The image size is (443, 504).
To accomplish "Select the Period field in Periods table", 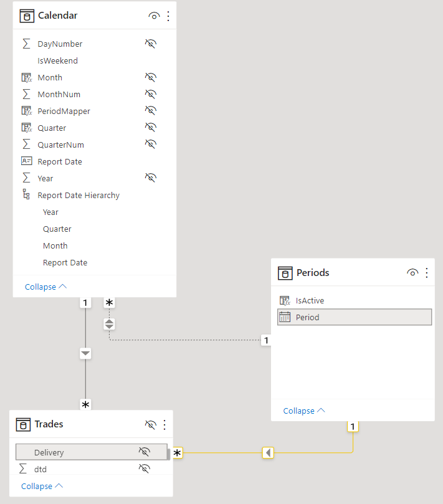I will pyautogui.click(x=355, y=317).
